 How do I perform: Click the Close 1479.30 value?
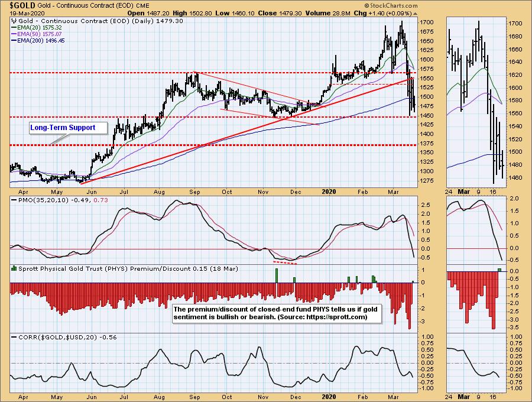[280, 13]
